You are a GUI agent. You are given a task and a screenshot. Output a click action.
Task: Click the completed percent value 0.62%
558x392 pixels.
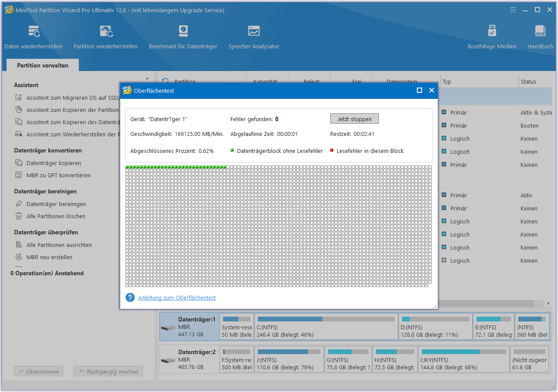[x=206, y=151]
